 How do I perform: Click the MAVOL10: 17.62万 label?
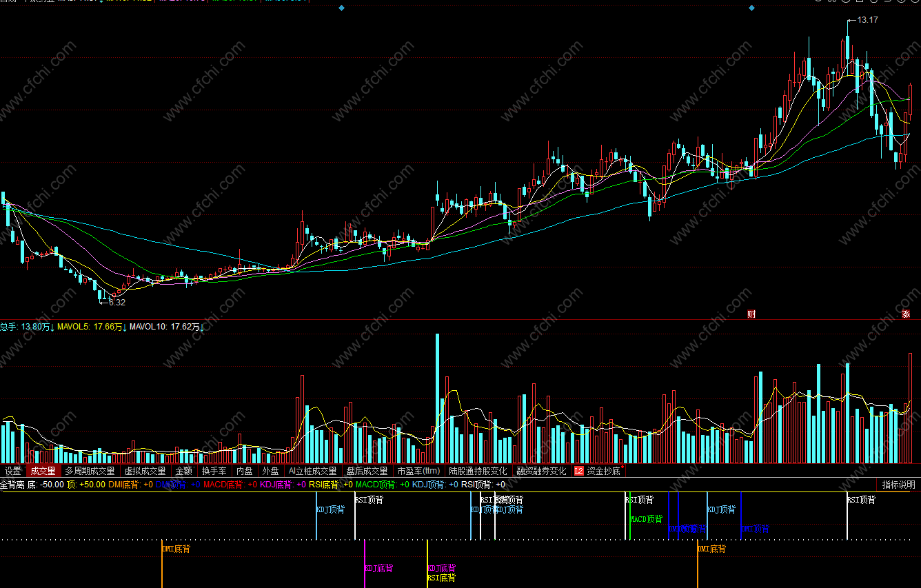pos(166,327)
